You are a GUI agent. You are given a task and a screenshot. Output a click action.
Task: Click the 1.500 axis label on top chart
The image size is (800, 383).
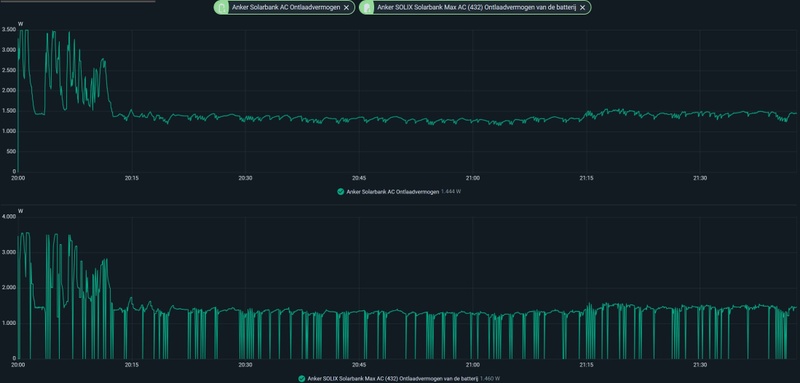pos(9,111)
